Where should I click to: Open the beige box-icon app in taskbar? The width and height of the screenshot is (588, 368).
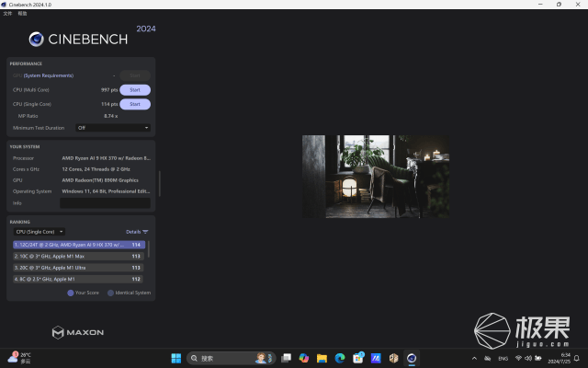(x=393, y=358)
